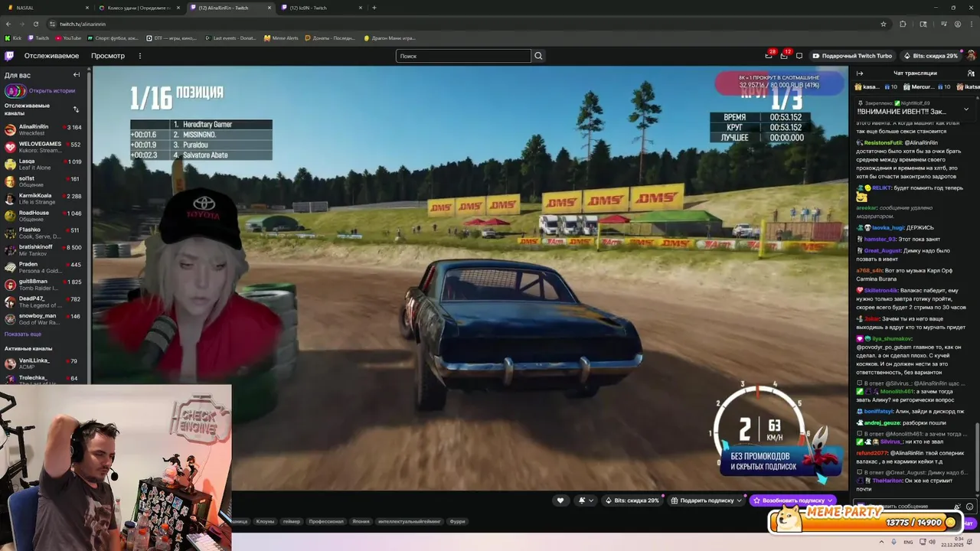Open the геймер tag

point(292,521)
